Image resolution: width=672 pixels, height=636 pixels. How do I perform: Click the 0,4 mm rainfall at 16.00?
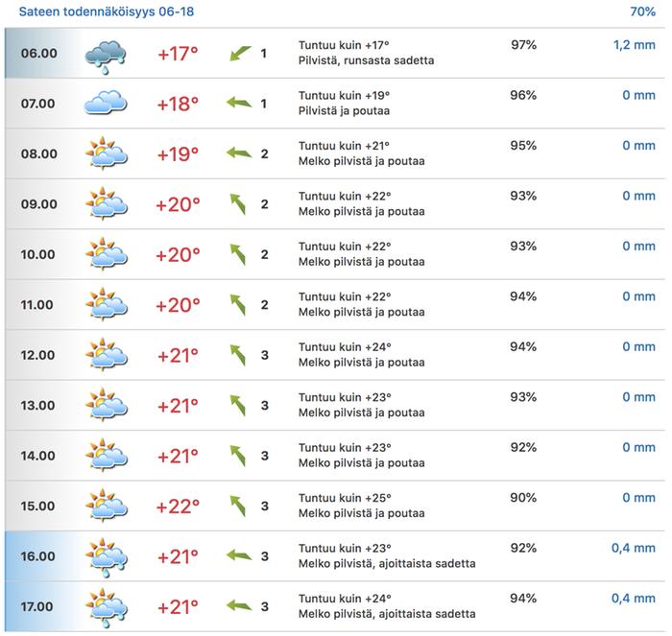[634, 548]
